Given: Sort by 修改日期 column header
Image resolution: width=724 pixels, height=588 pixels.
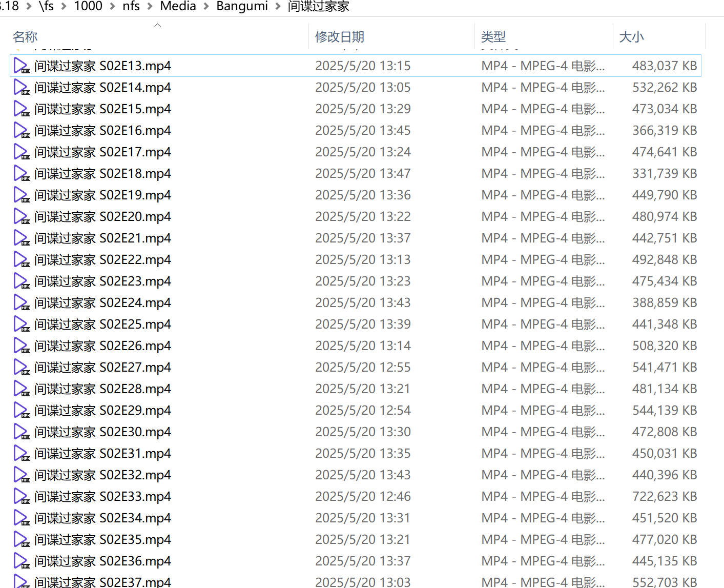Looking at the screenshot, I should (392, 36).
